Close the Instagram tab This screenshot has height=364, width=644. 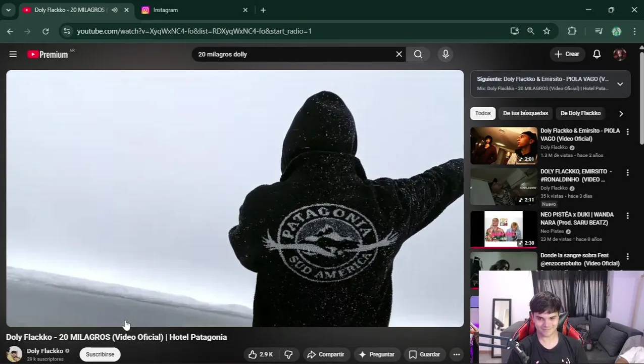pos(245,10)
